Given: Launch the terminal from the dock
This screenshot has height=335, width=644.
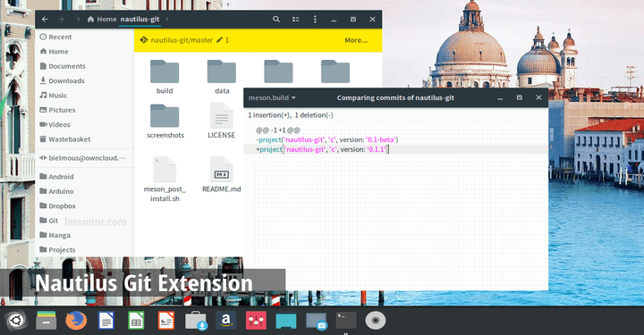Looking at the screenshot, I should pyautogui.click(x=346, y=320).
